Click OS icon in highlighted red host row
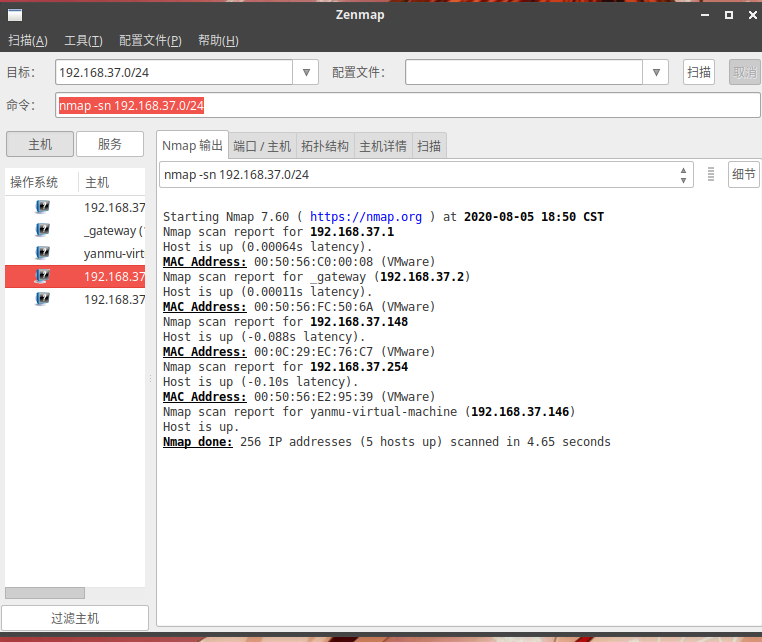The width and height of the screenshot is (762, 642). [x=43, y=276]
